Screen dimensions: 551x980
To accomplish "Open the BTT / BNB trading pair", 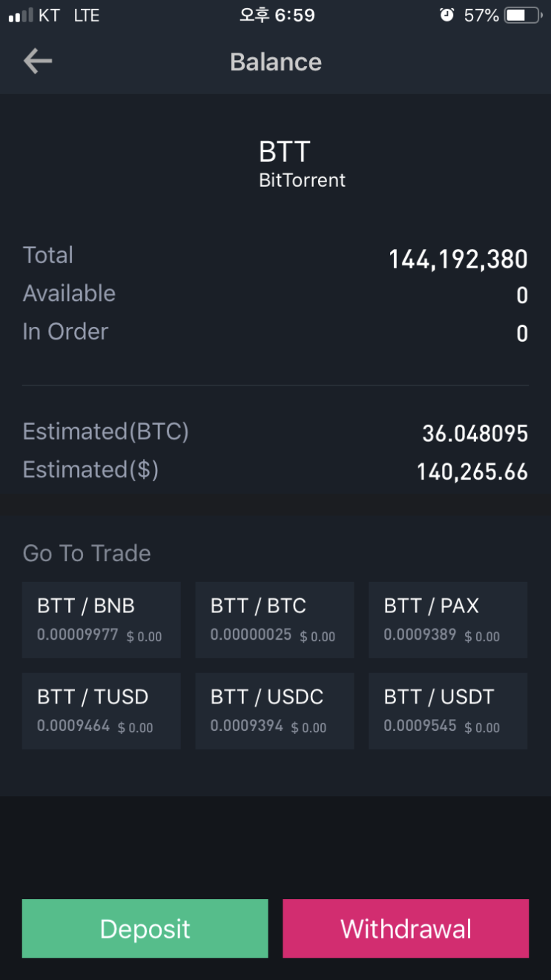I will [x=102, y=620].
